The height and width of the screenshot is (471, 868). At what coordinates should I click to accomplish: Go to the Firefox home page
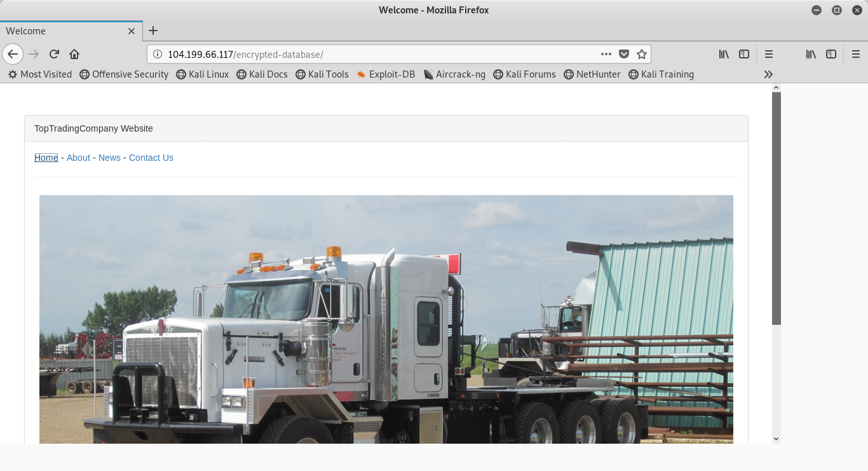(x=74, y=54)
